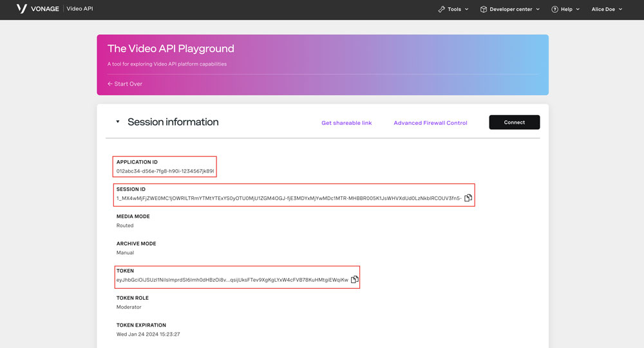Click the Vonage logo icon
644x348 pixels.
pos(22,8)
